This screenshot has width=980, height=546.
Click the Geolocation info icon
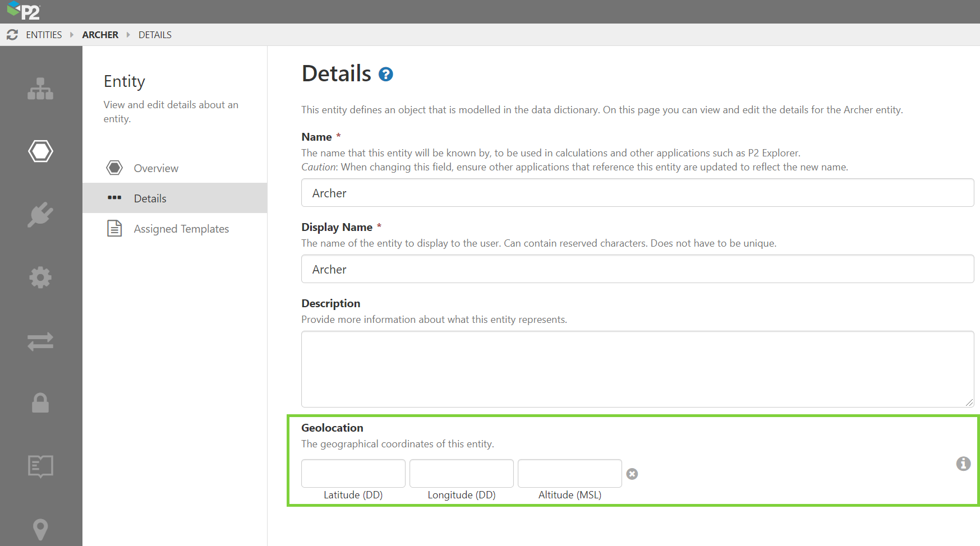963,464
